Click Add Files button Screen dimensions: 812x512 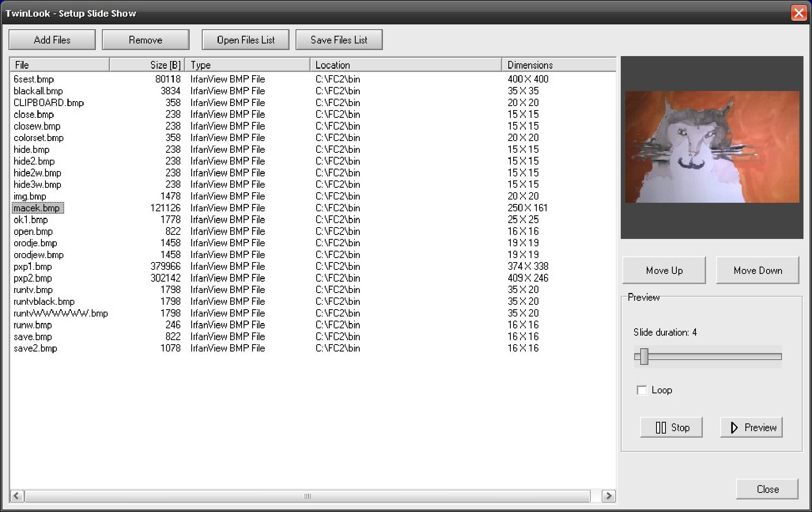[52, 40]
